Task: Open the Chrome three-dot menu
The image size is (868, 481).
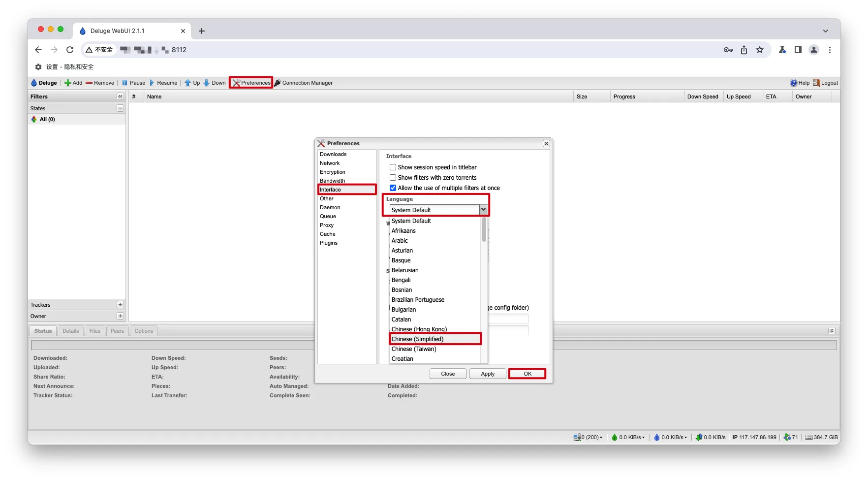Action: click(830, 50)
